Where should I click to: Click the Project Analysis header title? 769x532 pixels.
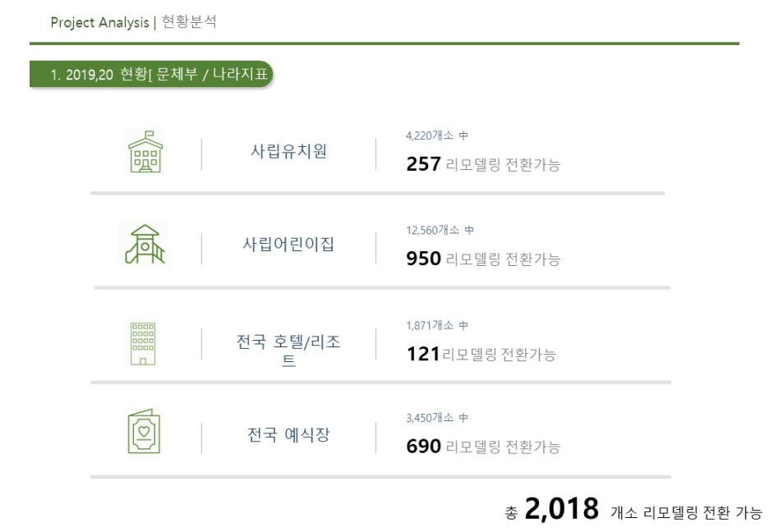[99, 22]
